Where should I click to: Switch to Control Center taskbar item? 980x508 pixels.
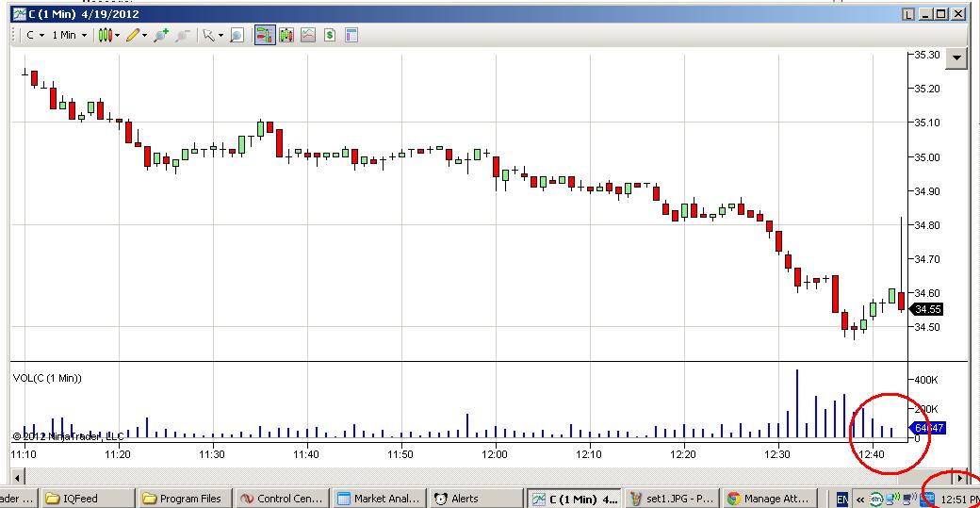click(x=282, y=499)
